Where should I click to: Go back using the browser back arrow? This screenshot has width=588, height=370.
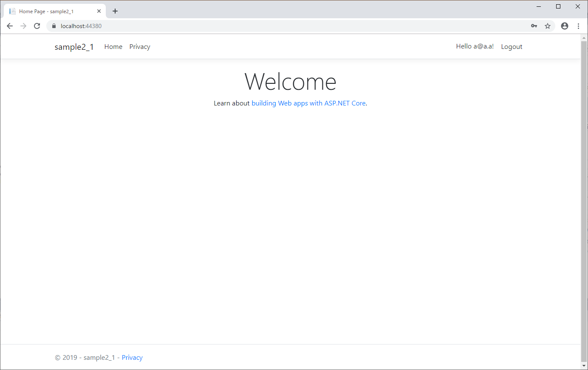[x=10, y=26]
